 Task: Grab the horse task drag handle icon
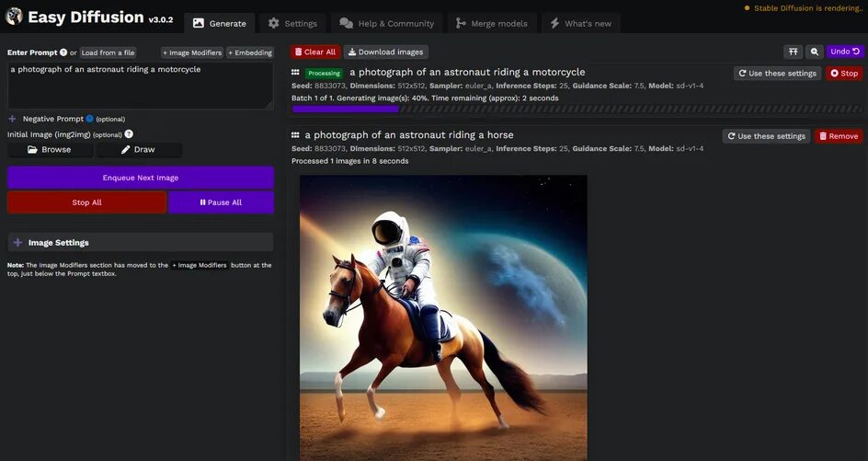pos(295,134)
